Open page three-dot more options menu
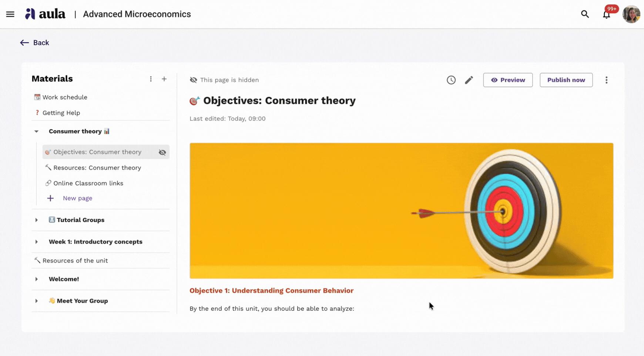The image size is (644, 356). [x=606, y=80]
